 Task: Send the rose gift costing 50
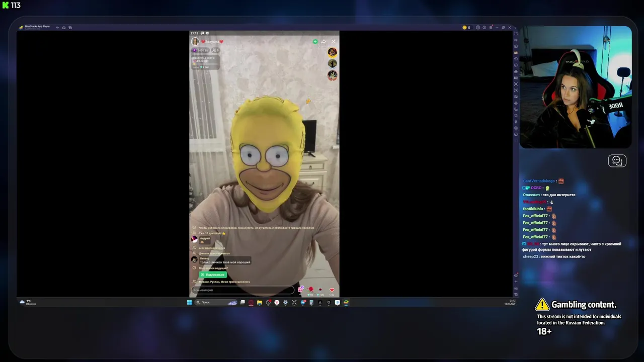(311, 290)
